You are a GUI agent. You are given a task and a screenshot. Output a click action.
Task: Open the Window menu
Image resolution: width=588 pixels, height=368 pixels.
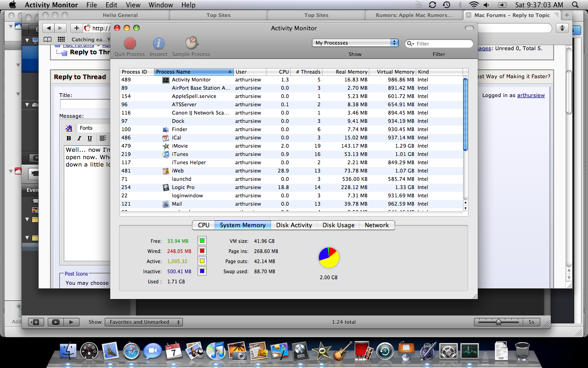coord(161,5)
